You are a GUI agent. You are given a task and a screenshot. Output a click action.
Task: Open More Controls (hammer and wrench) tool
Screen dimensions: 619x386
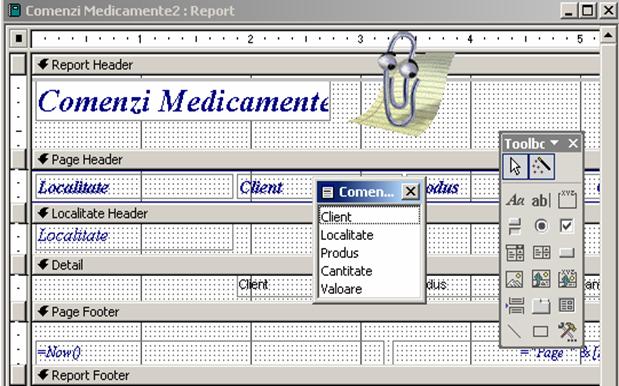pyautogui.click(x=567, y=331)
